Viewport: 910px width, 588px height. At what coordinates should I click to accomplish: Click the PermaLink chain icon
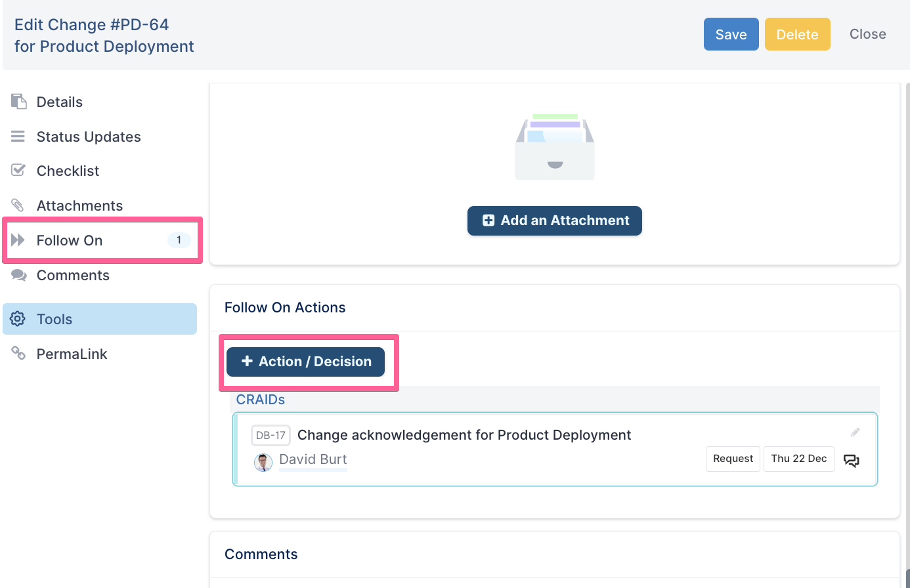click(x=18, y=354)
